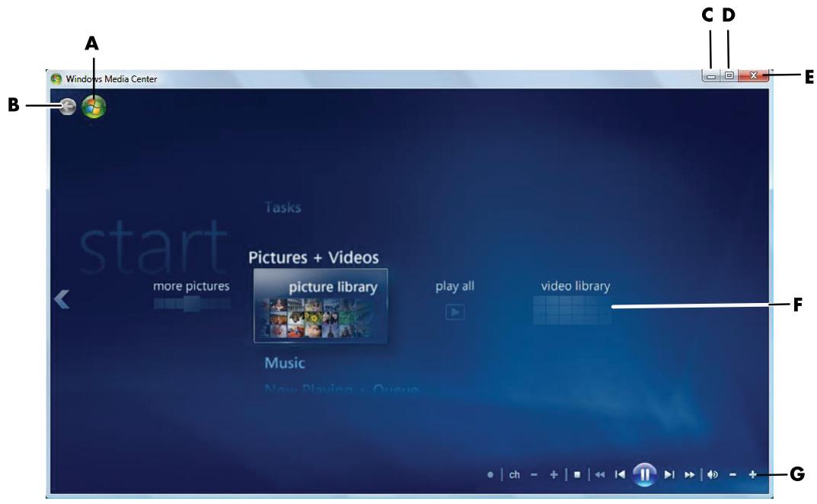Rewind using the rewind button
Image resolution: width=817 pixels, height=504 pixels.
[x=600, y=475]
